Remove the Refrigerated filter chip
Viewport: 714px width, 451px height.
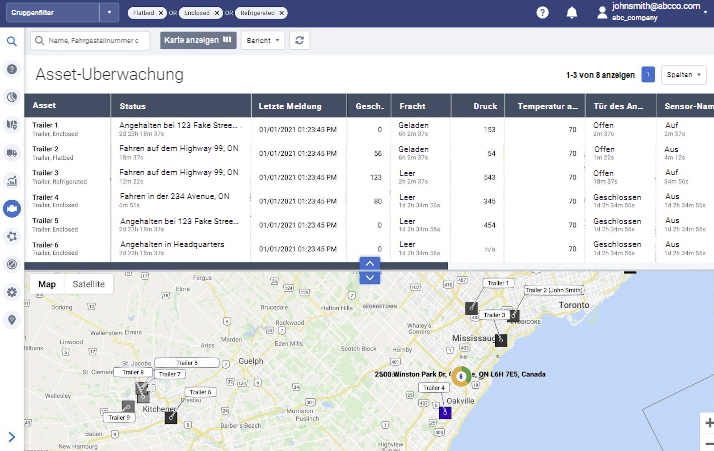click(x=282, y=13)
